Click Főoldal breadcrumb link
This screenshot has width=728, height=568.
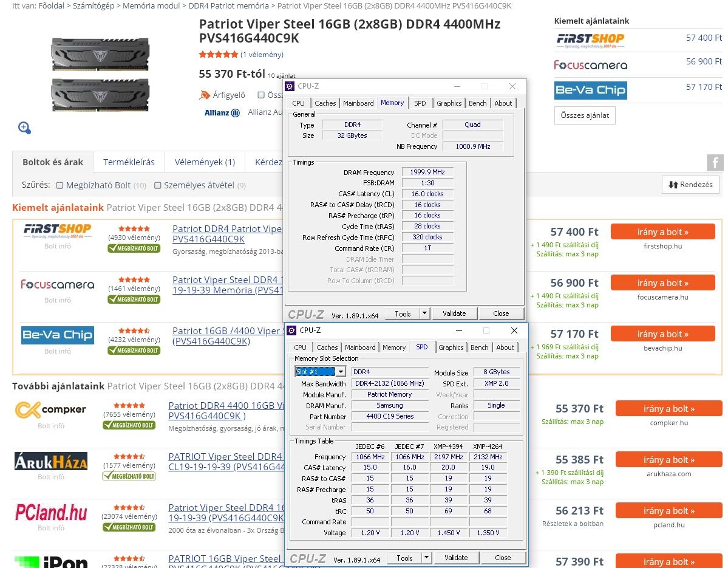(50, 5)
